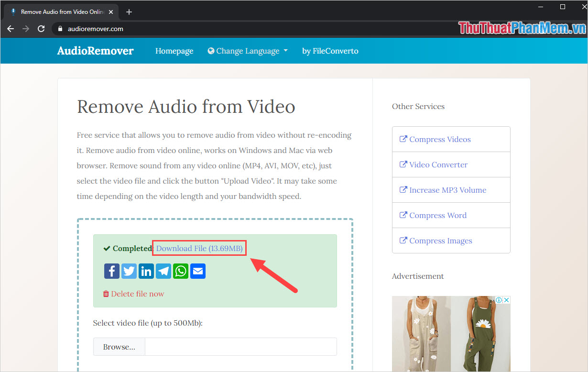Click the padlock icon in the address bar
Screen dimensions: 588x372
coord(60,28)
